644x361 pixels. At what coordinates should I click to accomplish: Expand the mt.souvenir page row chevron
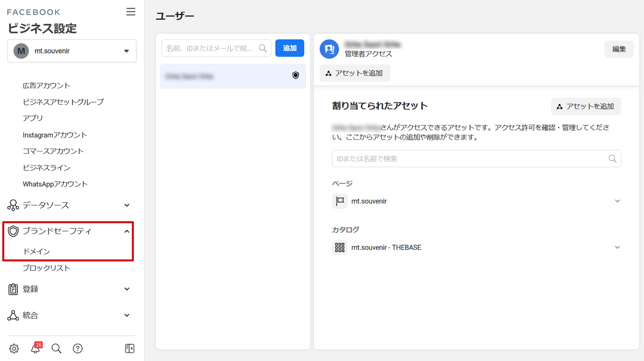617,201
